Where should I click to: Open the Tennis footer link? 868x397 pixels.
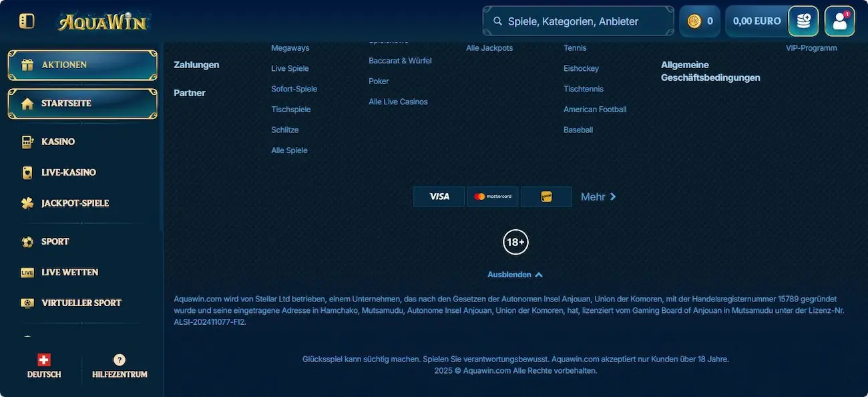(x=575, y=48)
